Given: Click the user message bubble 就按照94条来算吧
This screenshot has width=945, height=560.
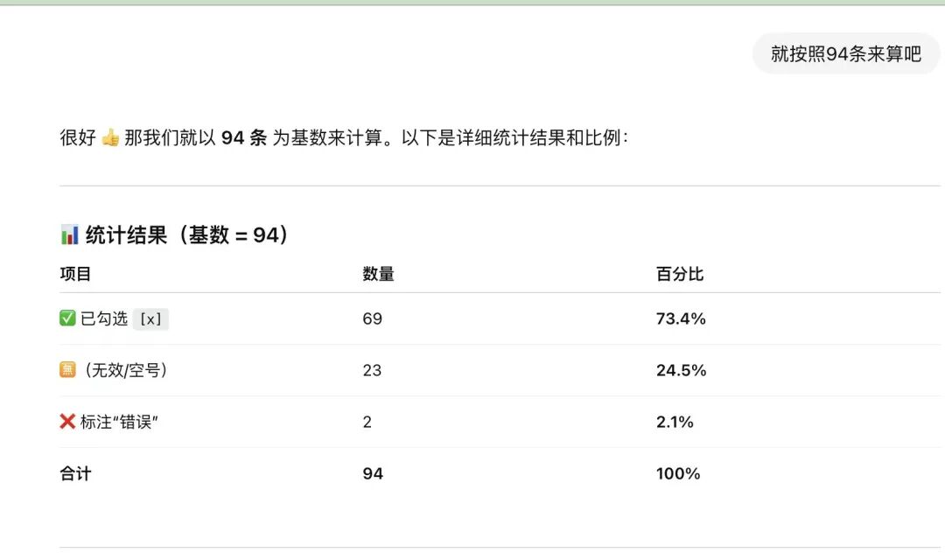Looking at the screenshot, I should (845, 53).
